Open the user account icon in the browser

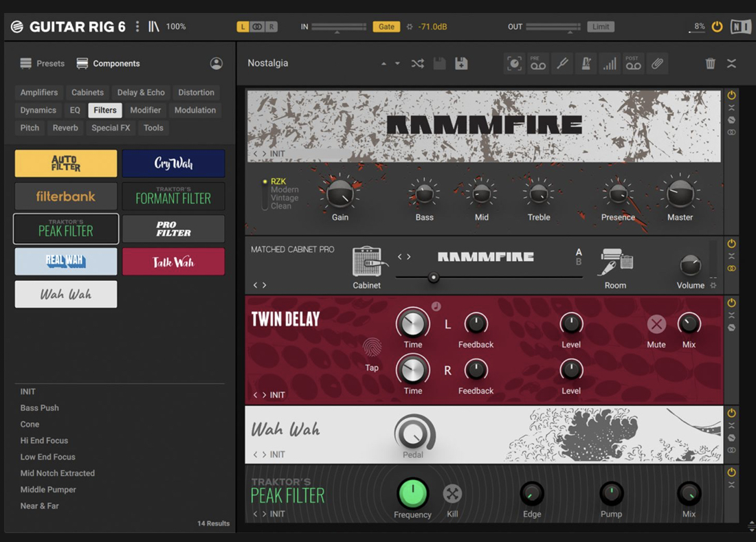coord(216,64)
